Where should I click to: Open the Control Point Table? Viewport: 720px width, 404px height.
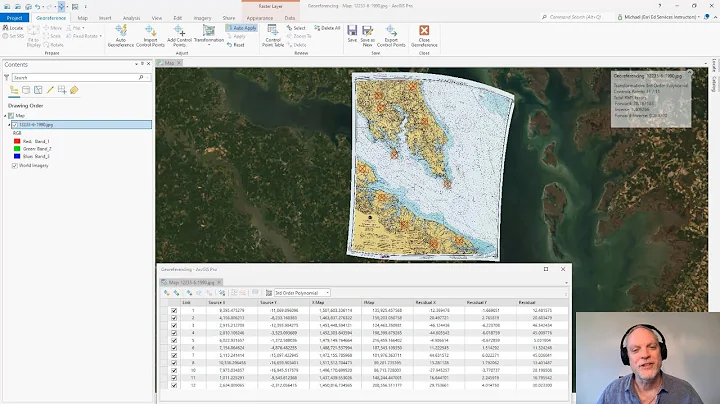pyautogui.click(x=273, y=36)
